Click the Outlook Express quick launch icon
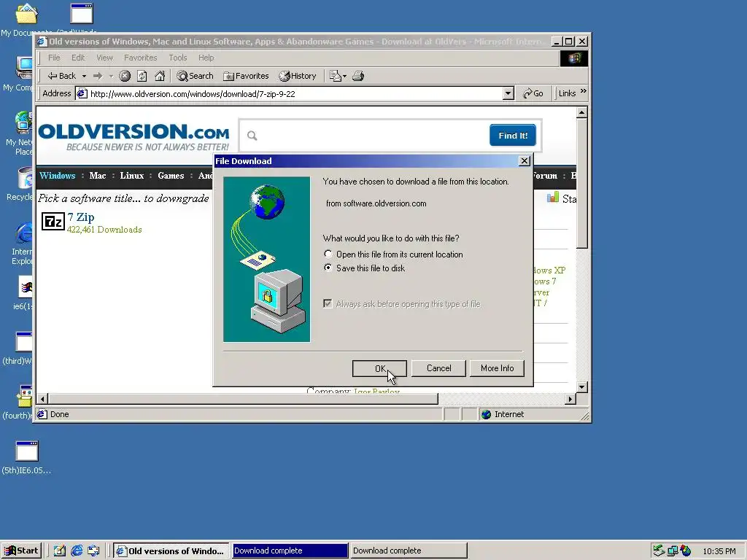747x560 pixels. (x=93, y=551)
